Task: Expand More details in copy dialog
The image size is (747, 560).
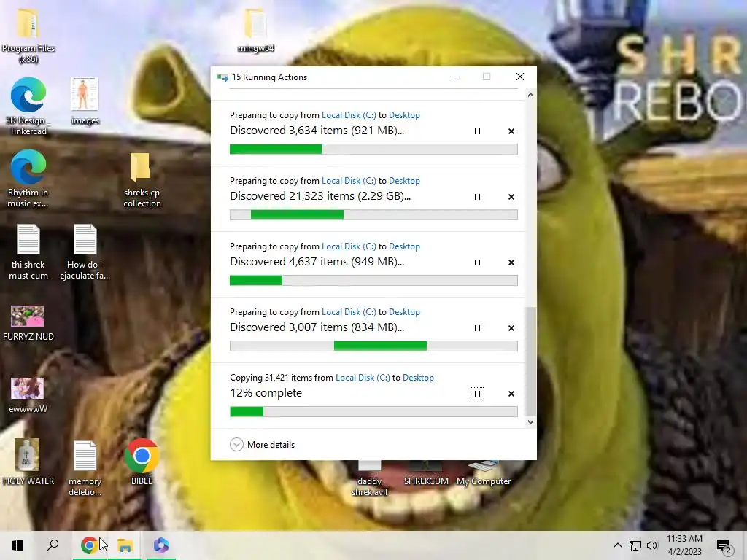Action: click(x=262, y=444)
